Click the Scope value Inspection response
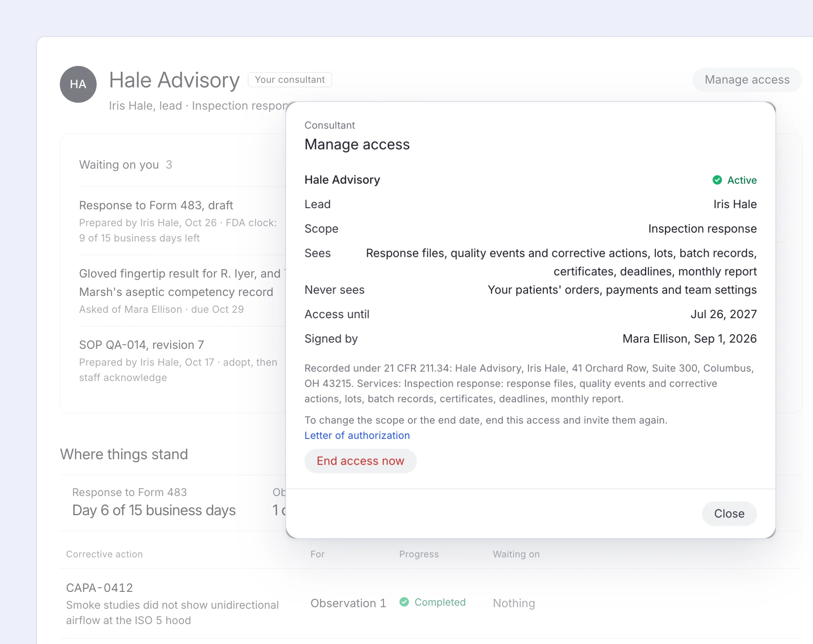Viewport: 813px width, 644px height. click(703, 229)
